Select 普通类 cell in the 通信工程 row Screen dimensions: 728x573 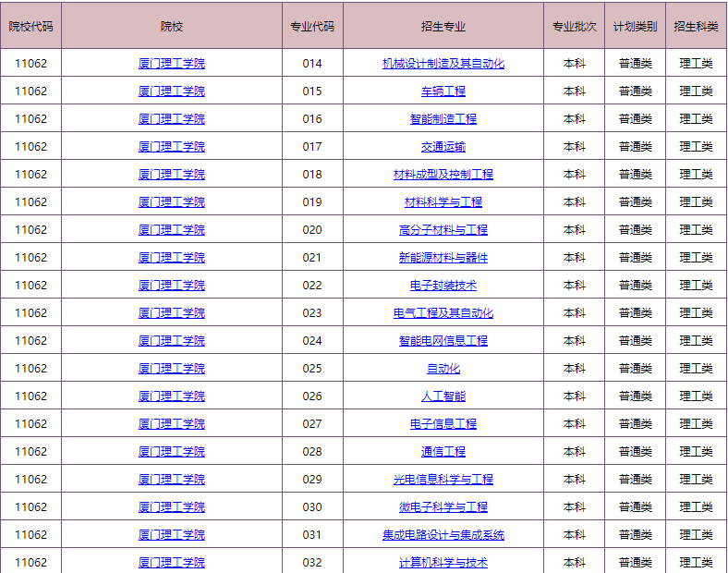(x=635, y=452)
